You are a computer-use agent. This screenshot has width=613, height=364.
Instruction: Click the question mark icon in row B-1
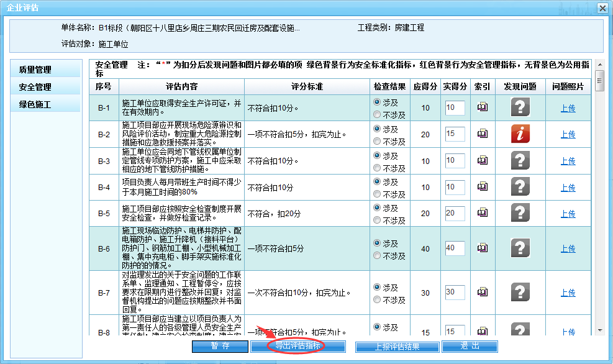(x=520, y=107)
